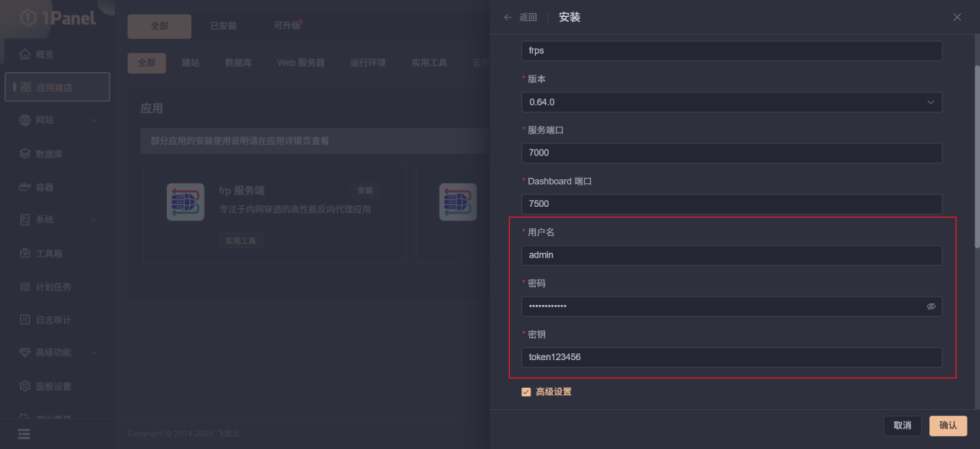Expand the 高级功能 sidebar submenu
The width and height of the screenshot is (980, 449).
[x=93, y=352]
